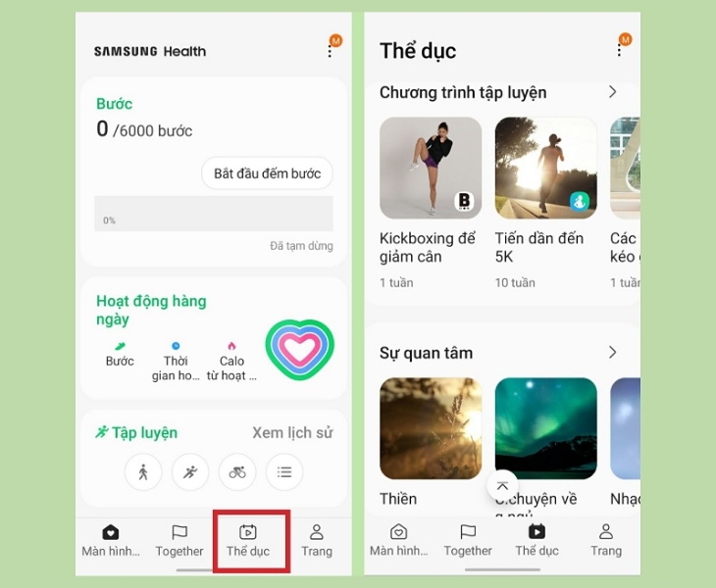Viewport: 716px width, 588px height.
Task: Open the Thiền meditation thumbnail
Action: [431, 428]
